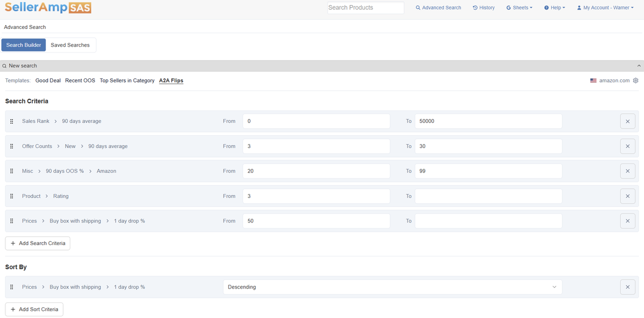This screenshot has width=644, height=318.
Task: Click drag handle of Product Rating row
Action: [12, 196]
